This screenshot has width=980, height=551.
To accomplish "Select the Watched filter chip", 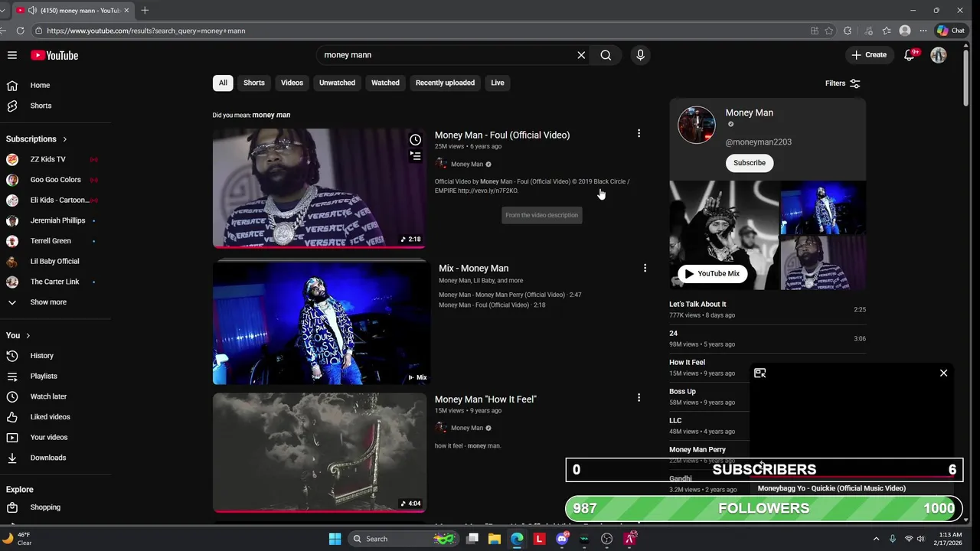I will tap(385, 83).
